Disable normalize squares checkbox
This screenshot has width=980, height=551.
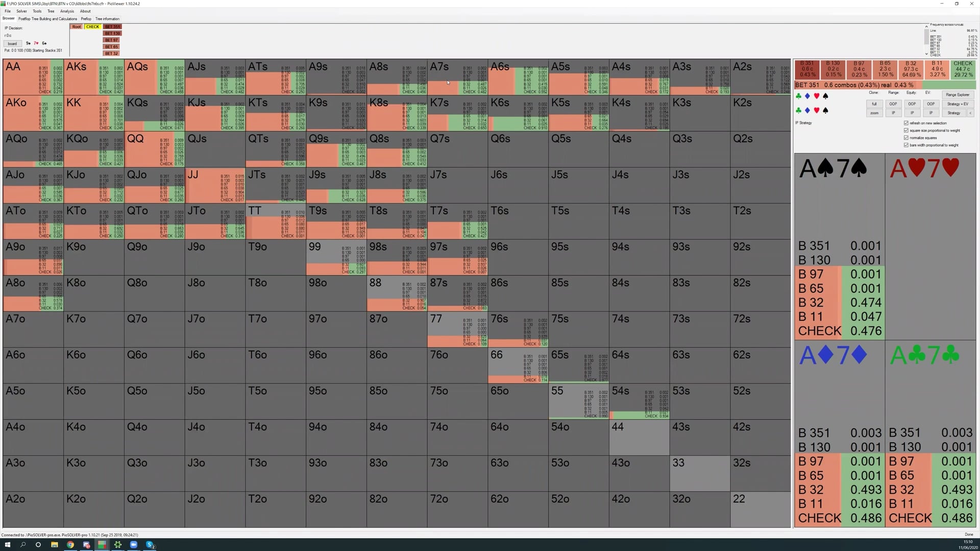pos(906,138)
